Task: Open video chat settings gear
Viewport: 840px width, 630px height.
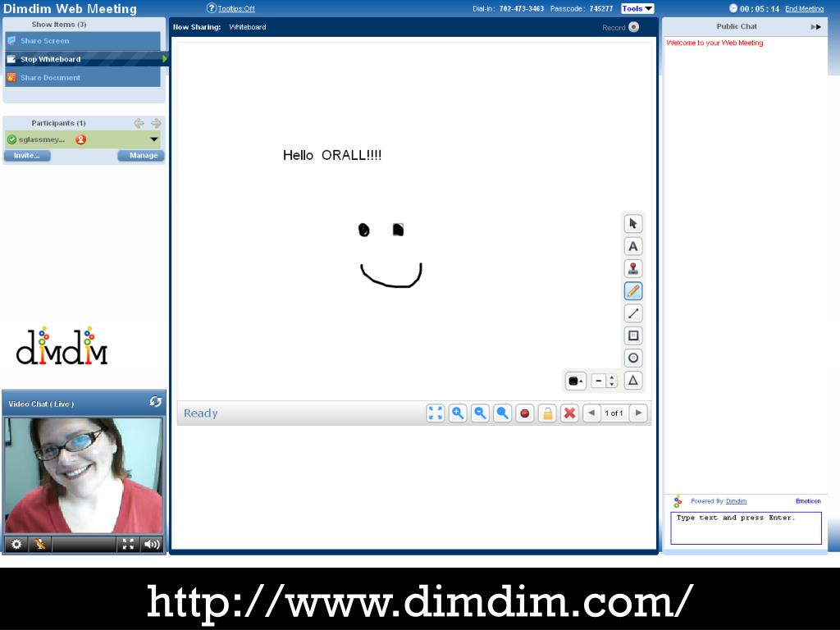Action: pos(16,545)
